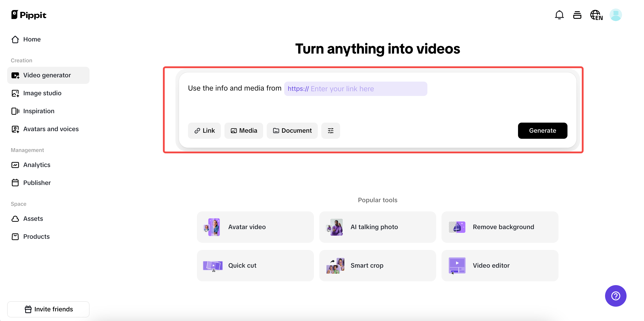Click the Avatars and voices icon
The width and height of the screenshot is (644, 321).
[x=15, y=129]
